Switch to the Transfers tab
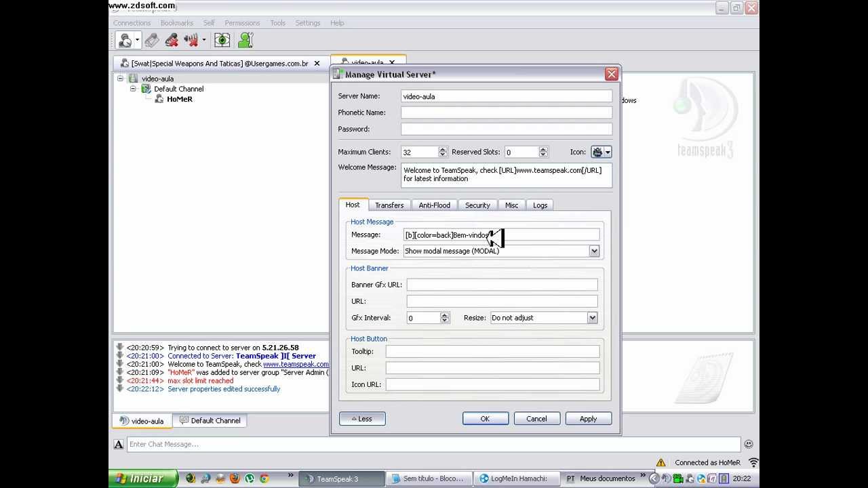This screenshot has height=488, width=868. [389, 205]
